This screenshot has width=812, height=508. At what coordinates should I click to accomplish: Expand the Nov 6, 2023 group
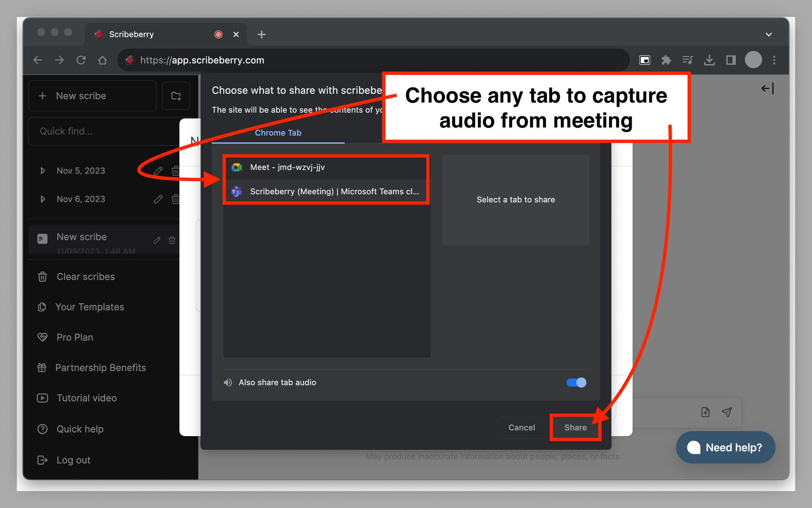tap(43, 199)
